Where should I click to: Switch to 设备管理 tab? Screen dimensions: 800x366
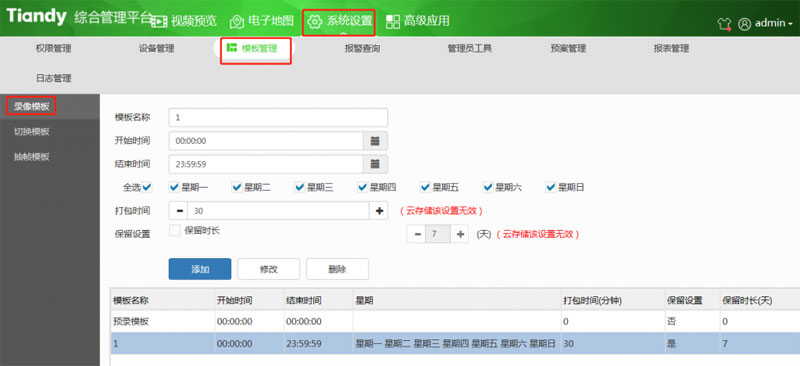pyautogui.click(x=157, y=49)
